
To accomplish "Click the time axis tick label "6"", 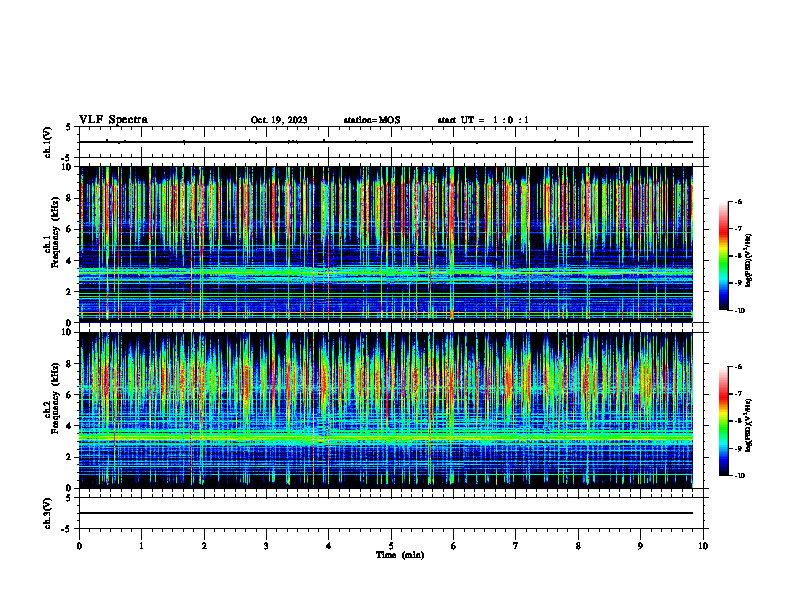I will click(454, 546).
